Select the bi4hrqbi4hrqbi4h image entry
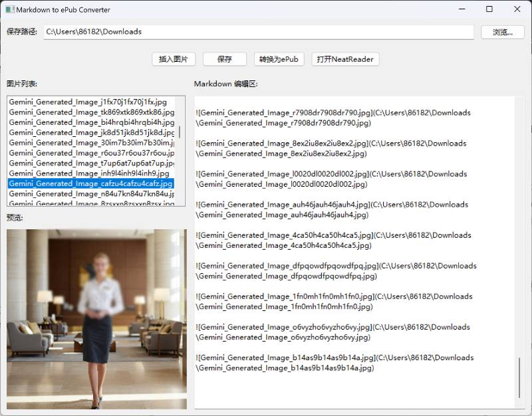532x416 pixels. (93, 122)
